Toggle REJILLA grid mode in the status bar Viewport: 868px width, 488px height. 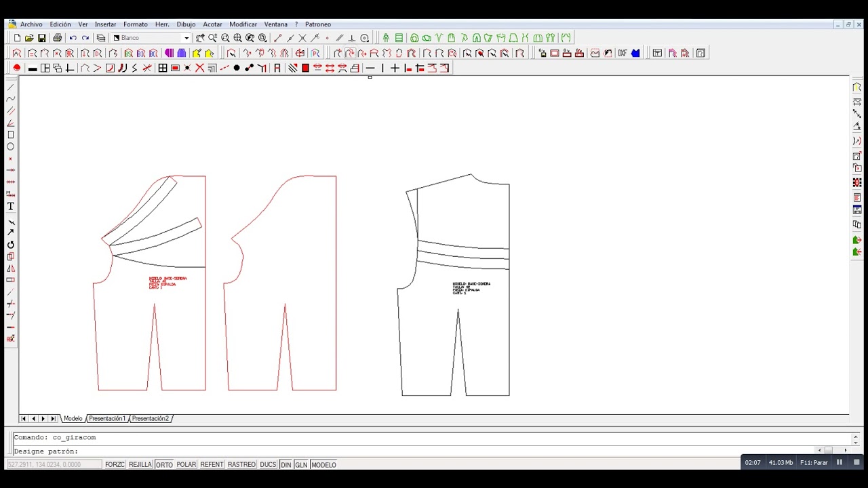[140, 465]
